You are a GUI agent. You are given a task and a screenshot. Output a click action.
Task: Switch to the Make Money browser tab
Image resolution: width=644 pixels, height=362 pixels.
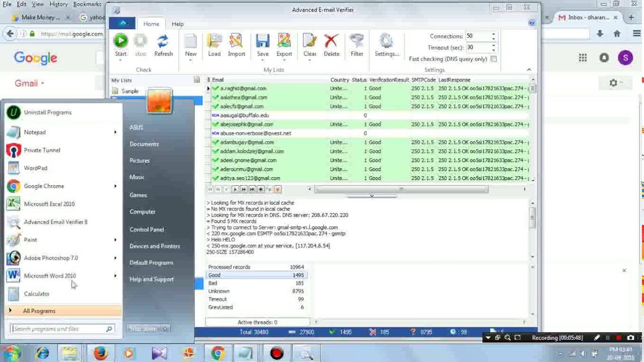point(41,17)
